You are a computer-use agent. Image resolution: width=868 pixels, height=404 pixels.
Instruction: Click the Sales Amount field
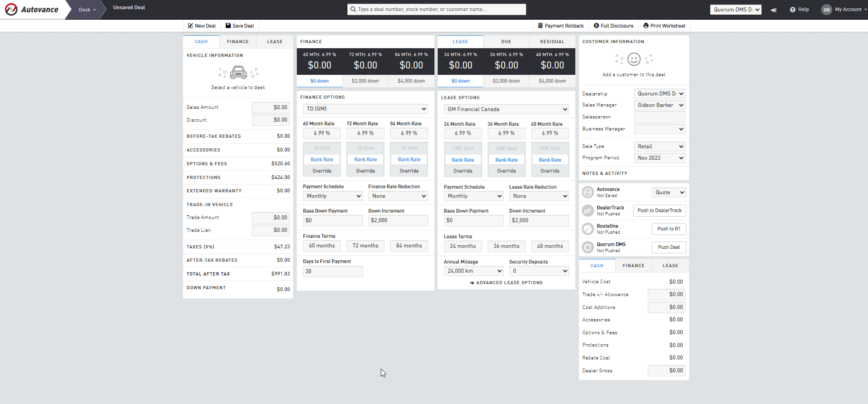point(271,107)
